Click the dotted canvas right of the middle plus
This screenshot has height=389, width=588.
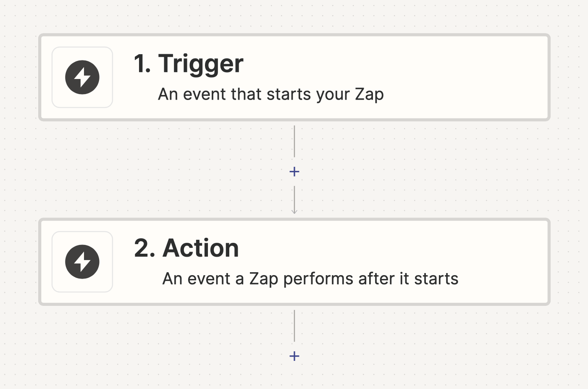420,171
